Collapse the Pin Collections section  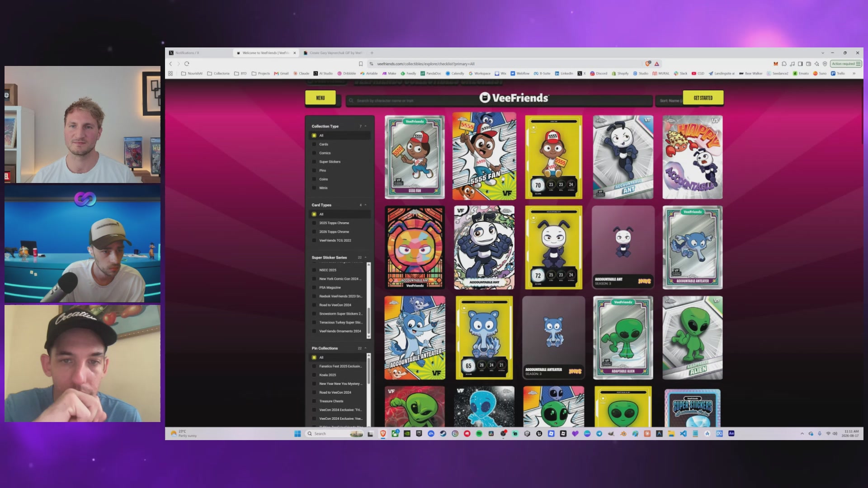pyautogui.click(x=365, y=348)
